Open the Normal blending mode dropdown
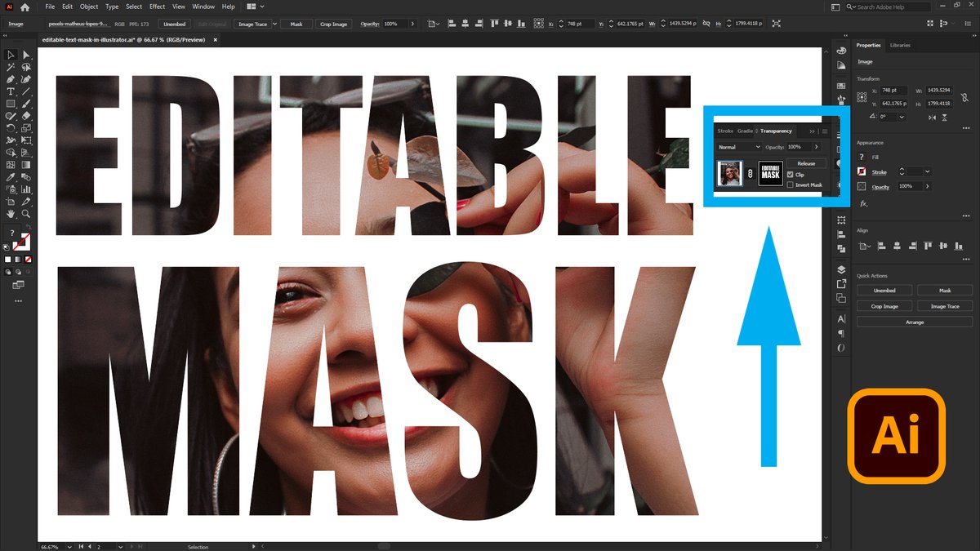 point(739,147)
